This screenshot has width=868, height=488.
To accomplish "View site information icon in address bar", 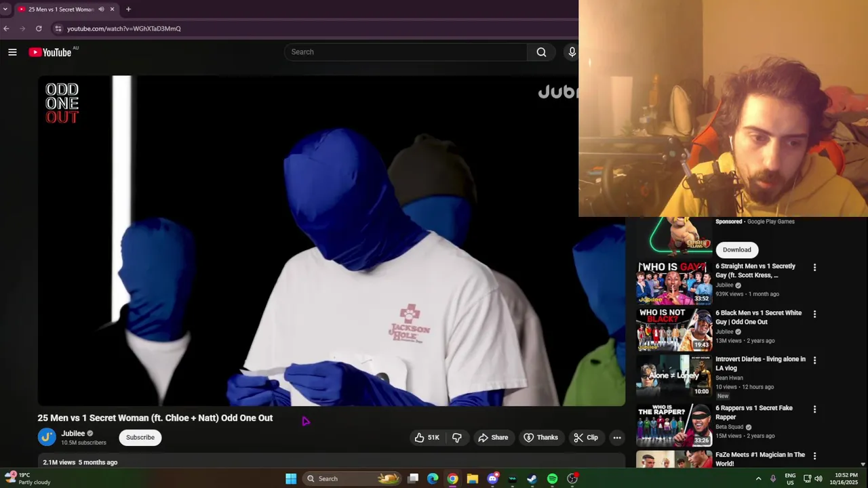I will click(58, 28).
